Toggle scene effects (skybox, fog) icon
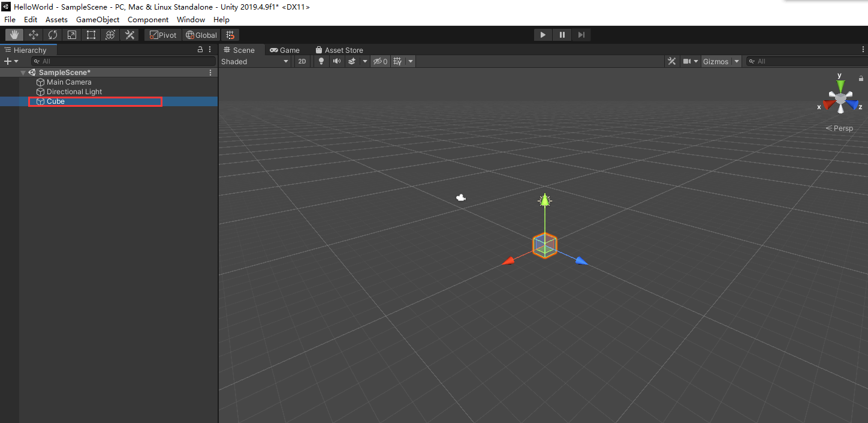This screenshot has height=423, width=868. point(352,61)
